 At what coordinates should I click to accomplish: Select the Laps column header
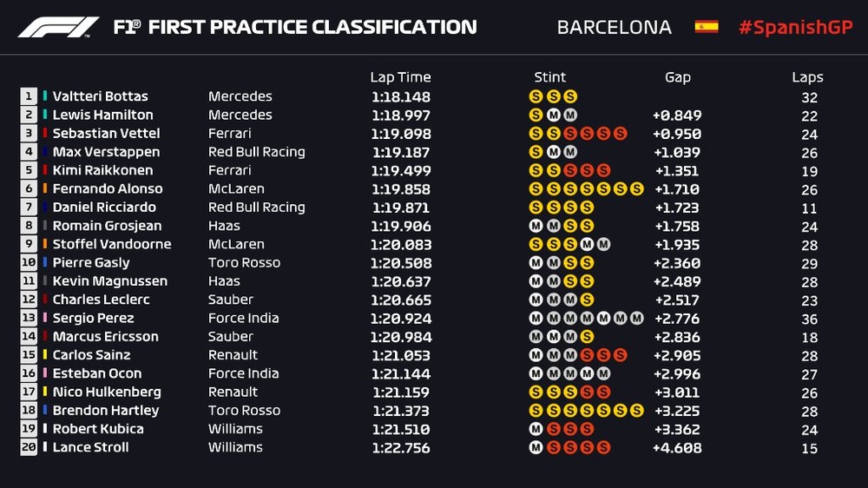(x=807, y=77)
